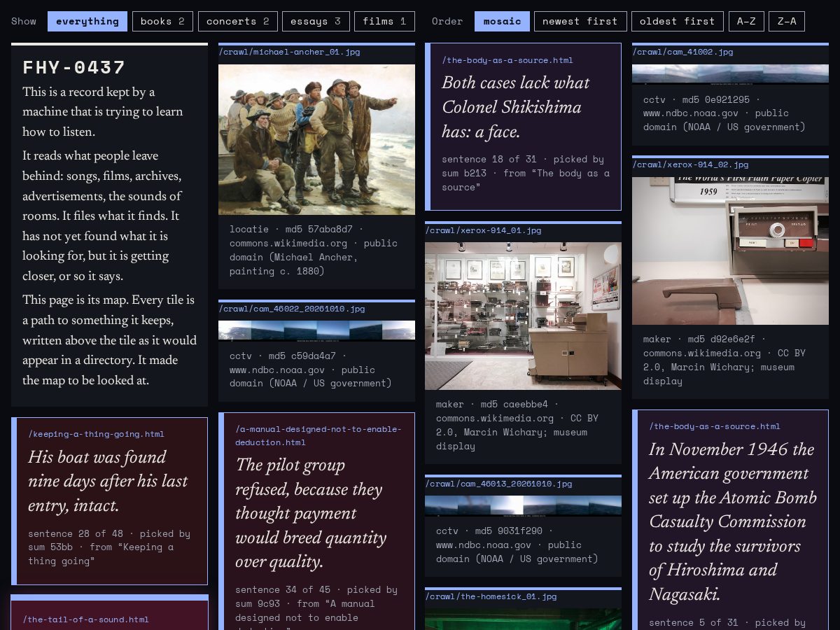Viewport: 840px width, 630px height.
Task: Open /the-body-as-a-source.html above Colonel Shikishima quote
Action: click(x=507, y=60)
